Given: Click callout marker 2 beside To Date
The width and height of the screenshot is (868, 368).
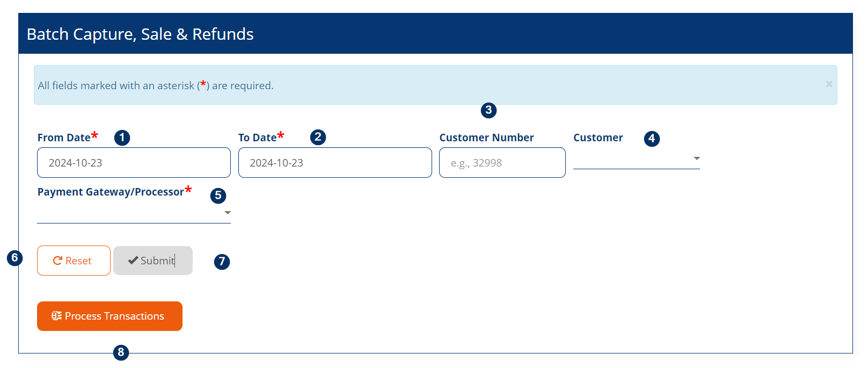Looking at the screenshot, I should click(318, 137).
